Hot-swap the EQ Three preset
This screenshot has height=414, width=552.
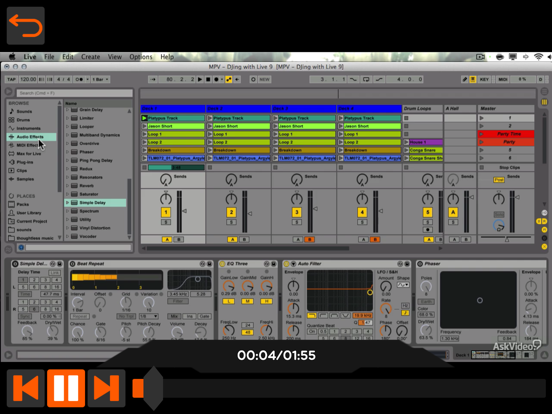[x=267, y=264]
